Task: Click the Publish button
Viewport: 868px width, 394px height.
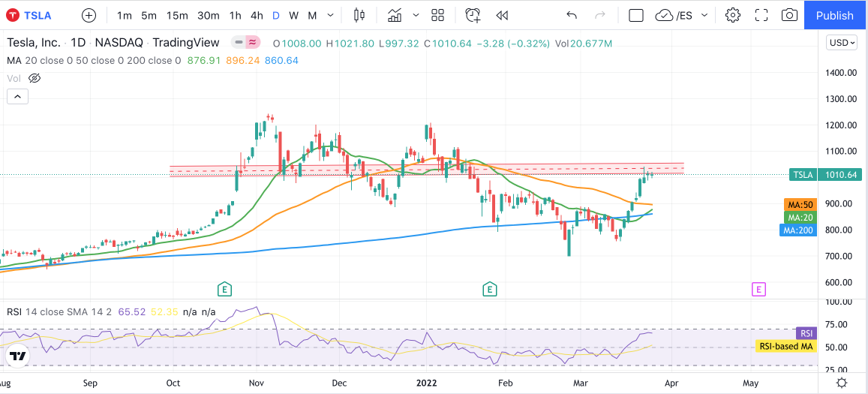Action: click(x=835, y=16)
